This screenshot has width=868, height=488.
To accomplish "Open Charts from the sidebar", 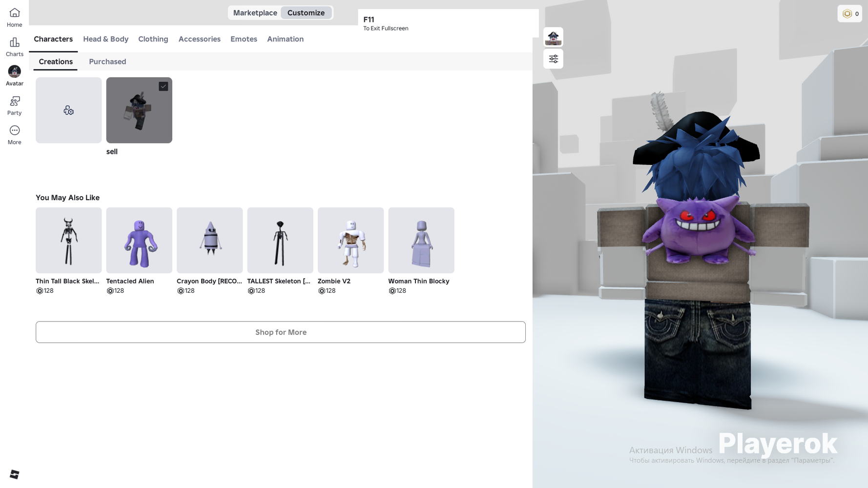I will [x=15, y=47].
